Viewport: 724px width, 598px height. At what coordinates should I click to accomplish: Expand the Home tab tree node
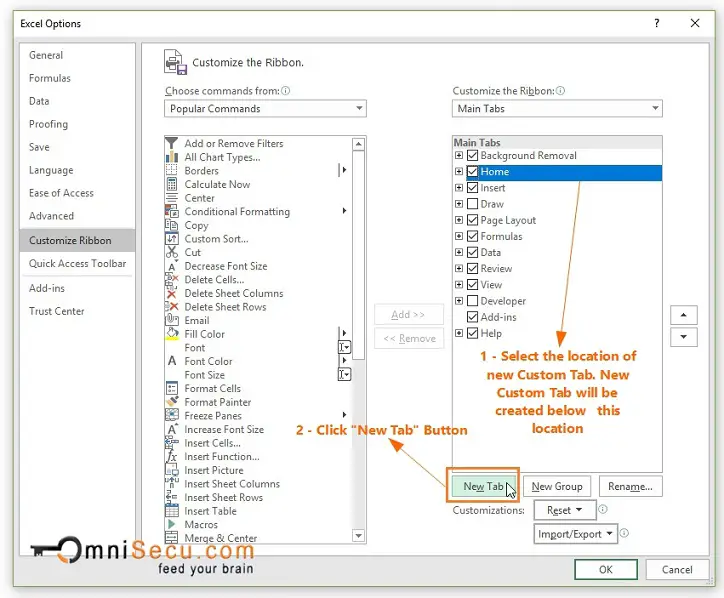click(x=459, y=171)
